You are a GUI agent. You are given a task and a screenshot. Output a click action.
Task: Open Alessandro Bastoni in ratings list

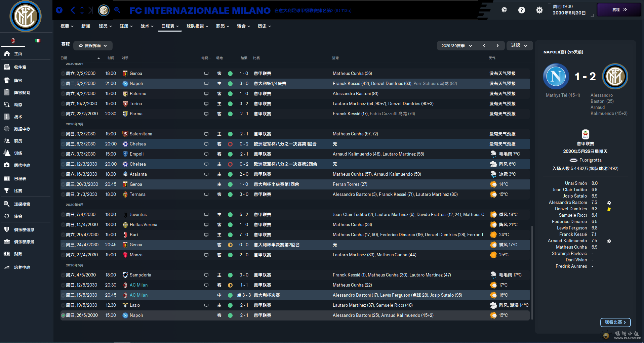click(x=568, y=203)
